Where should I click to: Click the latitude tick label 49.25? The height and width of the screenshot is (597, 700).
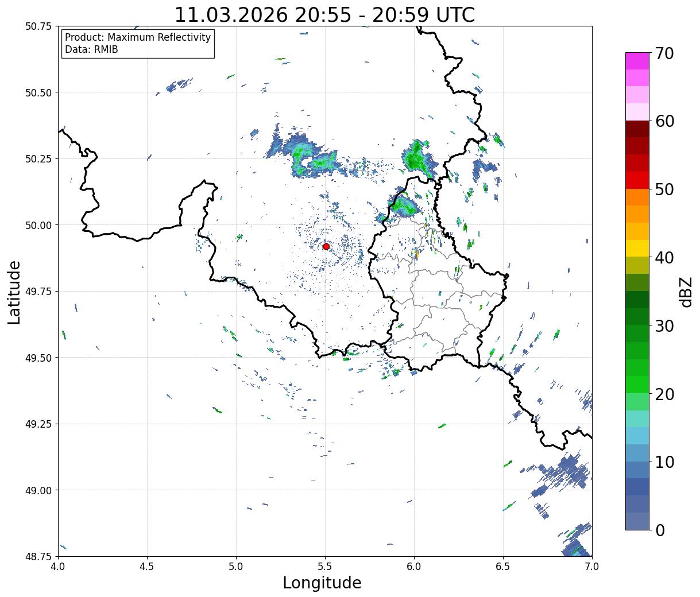pyautogui.click(x=38, y=424)
